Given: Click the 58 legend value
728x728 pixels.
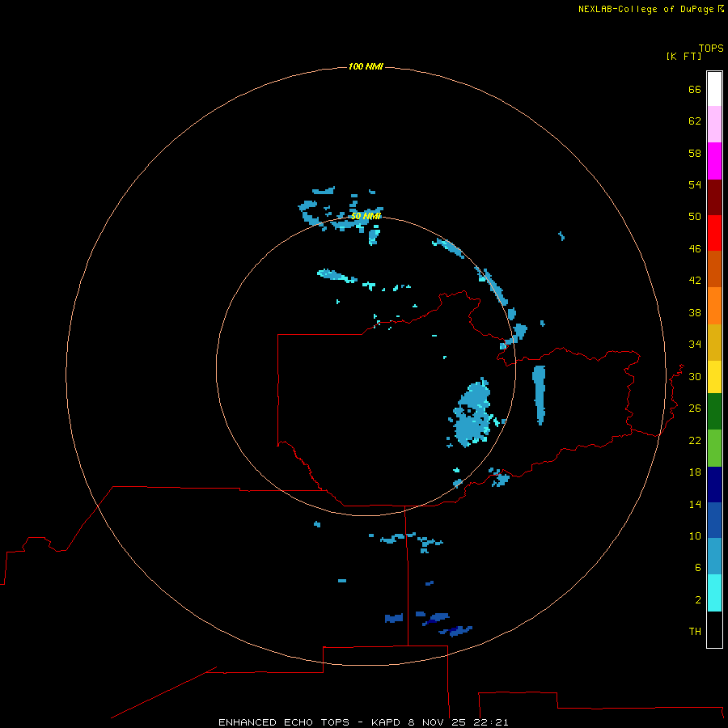Looking at the screenshot, I should coord(695,153).
